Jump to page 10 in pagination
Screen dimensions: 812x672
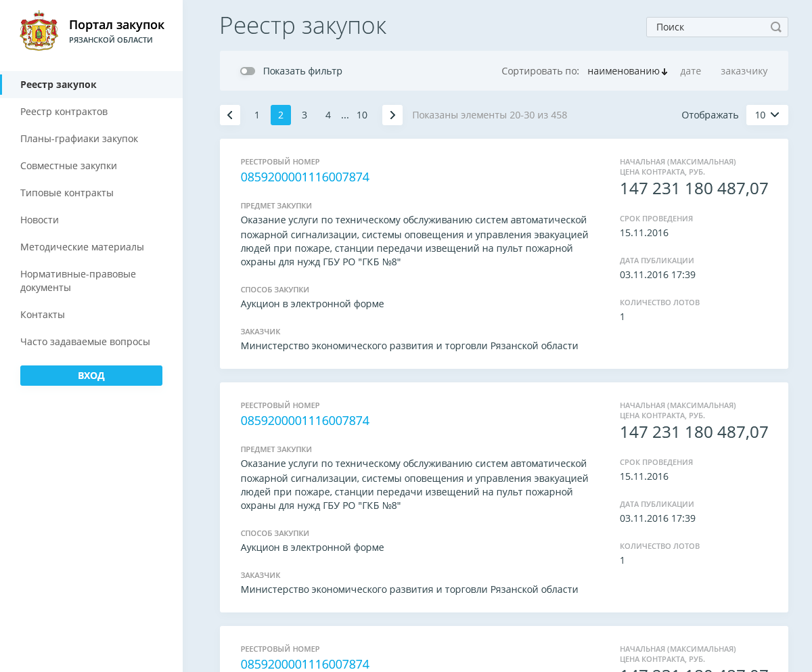coord(362,115)
